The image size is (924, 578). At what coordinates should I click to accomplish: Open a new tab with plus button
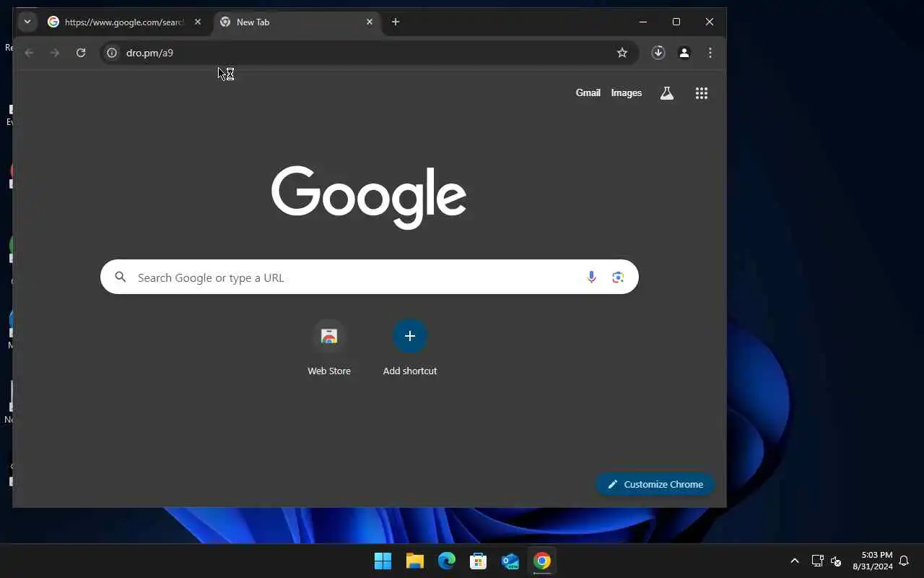click(396, 22)
